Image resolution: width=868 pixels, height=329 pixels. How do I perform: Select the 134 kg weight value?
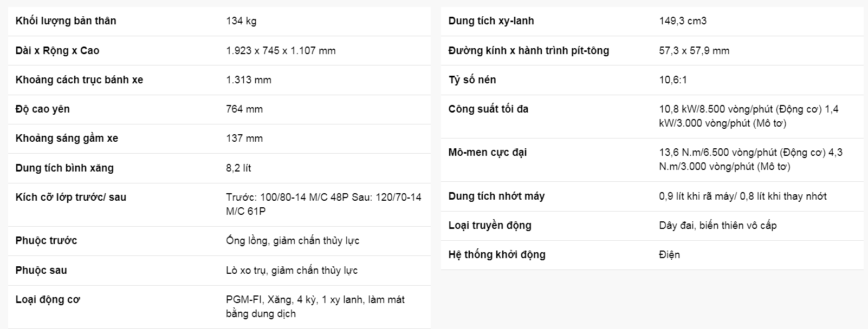pyautogui.click(x=241, y=21)
